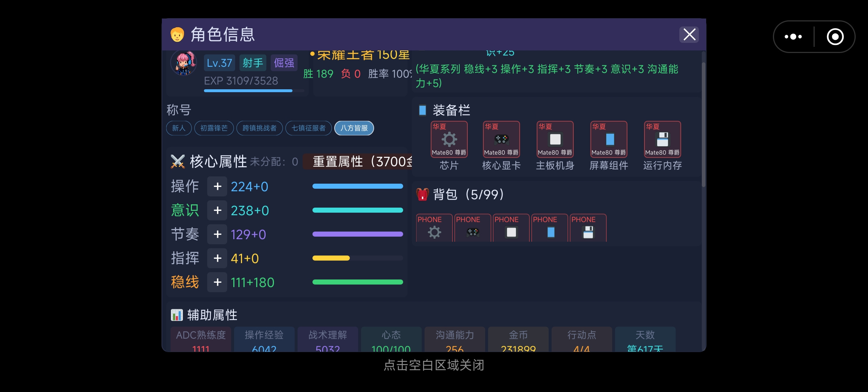Select the 跨镇挑战者 title badge
Viewport: 868px width, 392px height.
(x=259, y=128)
